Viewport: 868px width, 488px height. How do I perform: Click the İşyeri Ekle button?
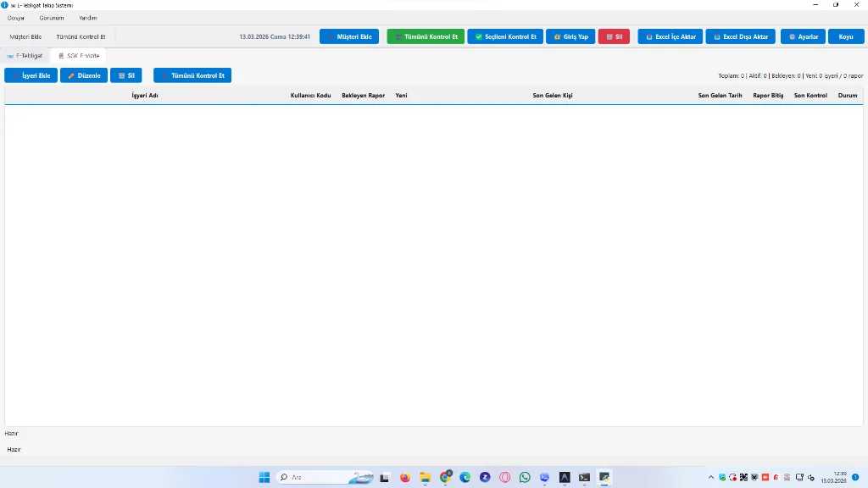(x=31, y=75)
